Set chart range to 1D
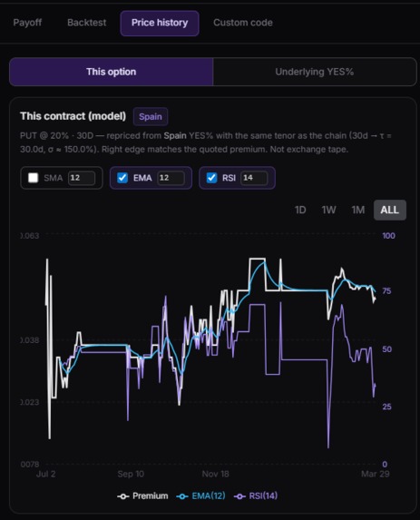The width and height of the screenshot is (420, 520). [300, 210]
